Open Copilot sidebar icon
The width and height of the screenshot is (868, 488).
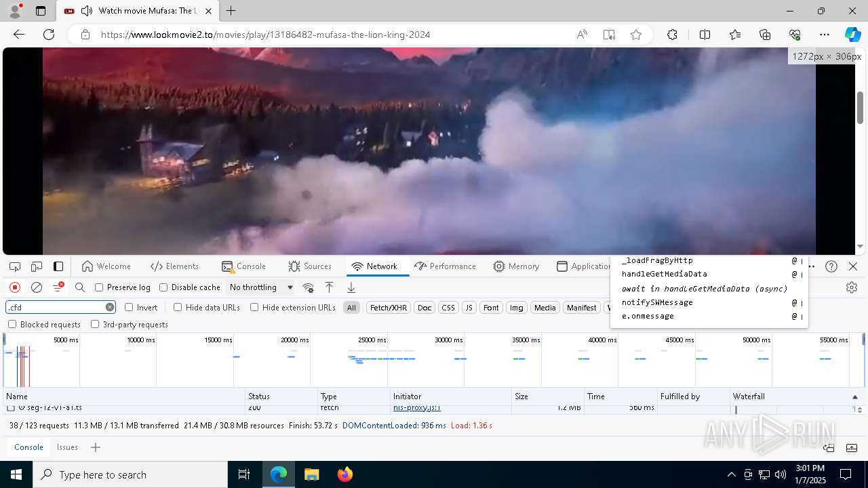click(852, 35)
